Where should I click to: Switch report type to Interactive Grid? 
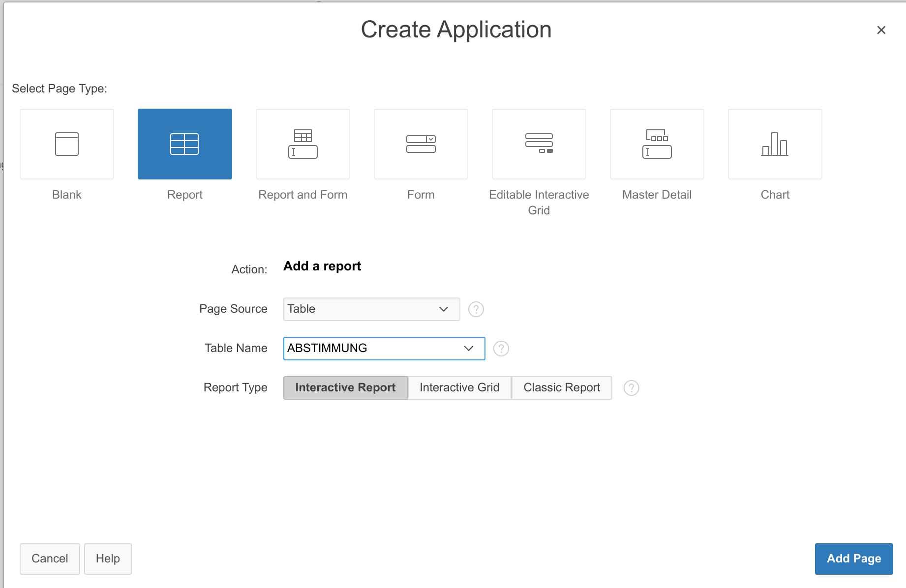pos(459,388)
